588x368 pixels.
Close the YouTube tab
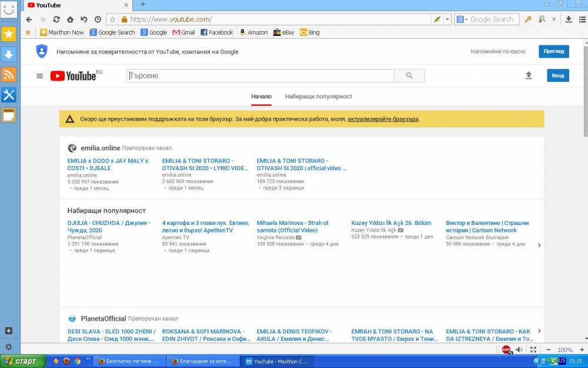(x=126, y=5)
